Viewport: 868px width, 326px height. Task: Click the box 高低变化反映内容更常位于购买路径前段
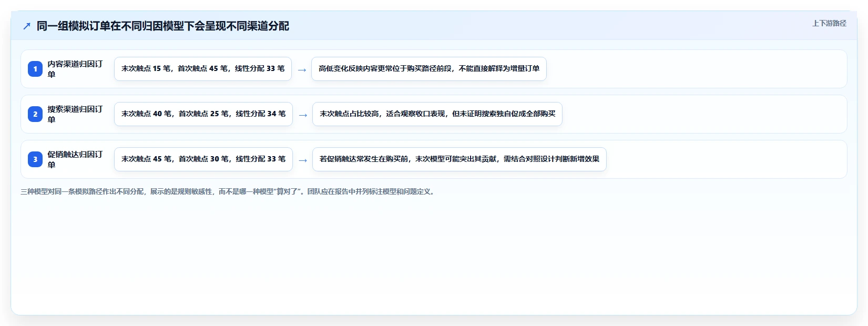click(429, 69)
